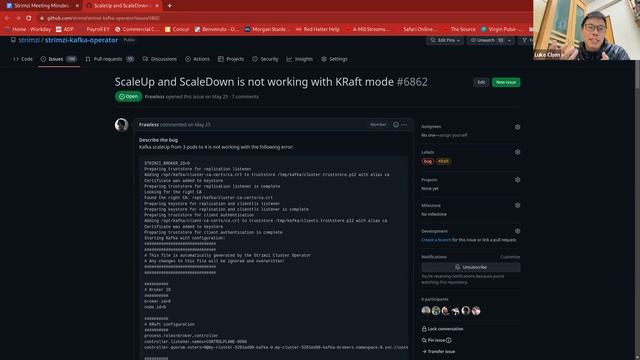Reload the page with the refresh icon
This screenshot has width=640, height=360.
point(29,18)
